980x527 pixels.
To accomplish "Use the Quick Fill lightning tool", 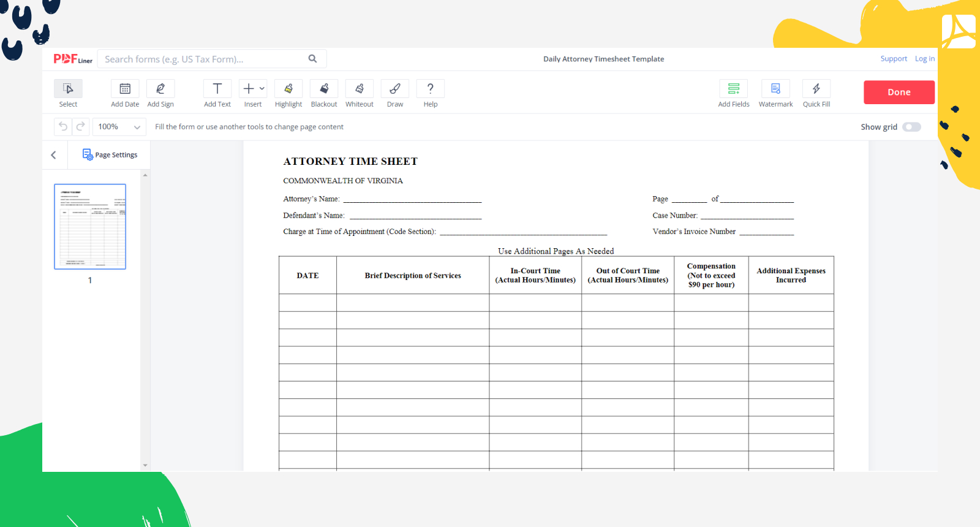I will click(x=816, y=89).
